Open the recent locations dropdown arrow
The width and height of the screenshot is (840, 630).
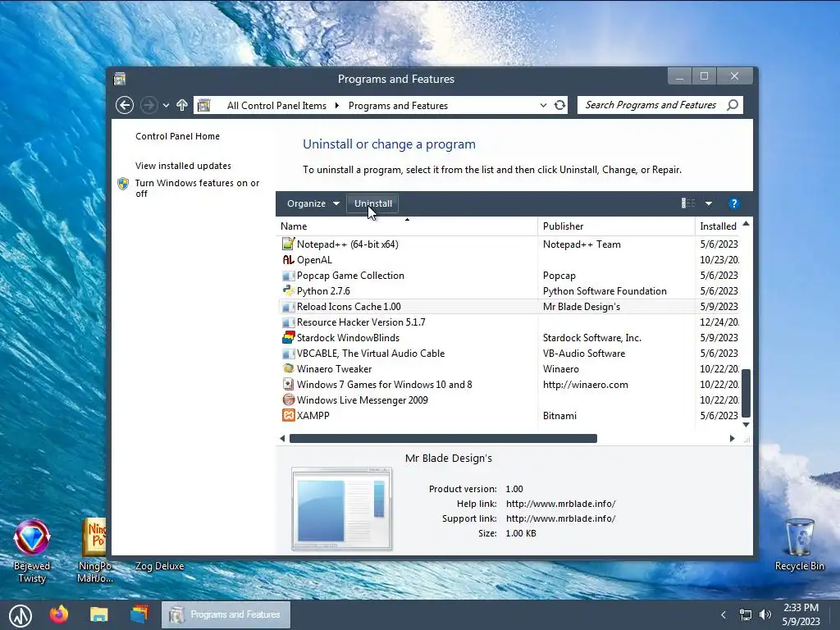[166, 105]
